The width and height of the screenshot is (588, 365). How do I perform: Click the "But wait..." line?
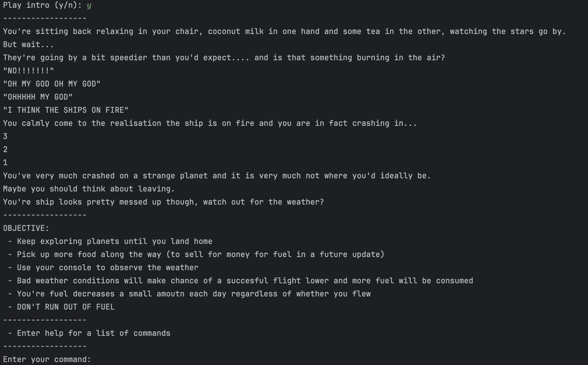(x=28, y=44)
